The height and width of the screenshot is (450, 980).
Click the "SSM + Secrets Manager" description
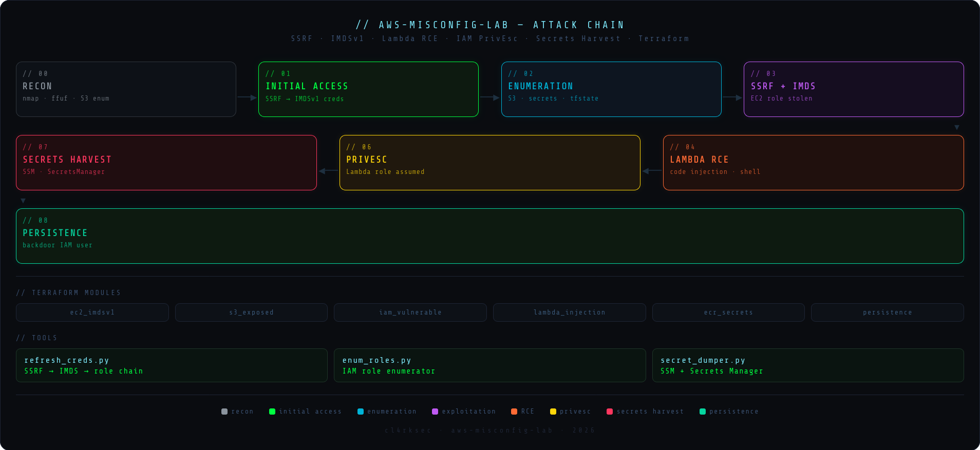point(712,371)
